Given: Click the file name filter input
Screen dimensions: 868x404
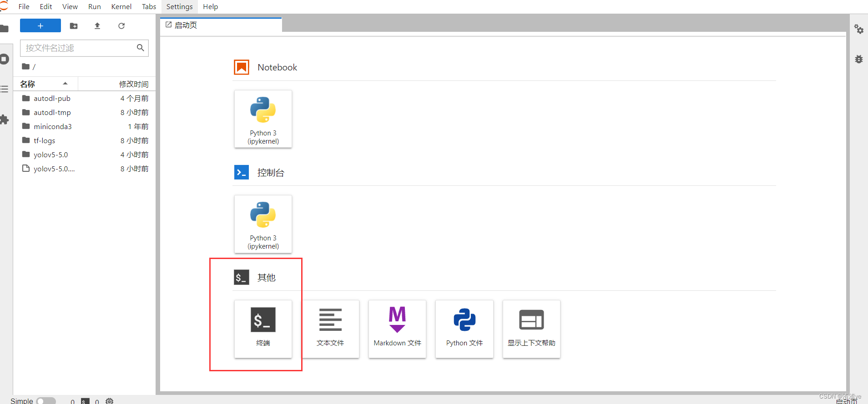Looking at the screenshot, I should 85,48.
